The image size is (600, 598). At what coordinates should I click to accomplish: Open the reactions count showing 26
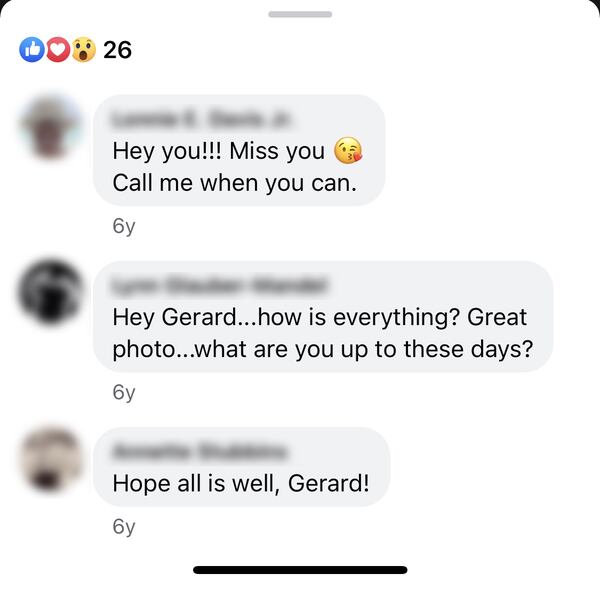click(117, 50)
